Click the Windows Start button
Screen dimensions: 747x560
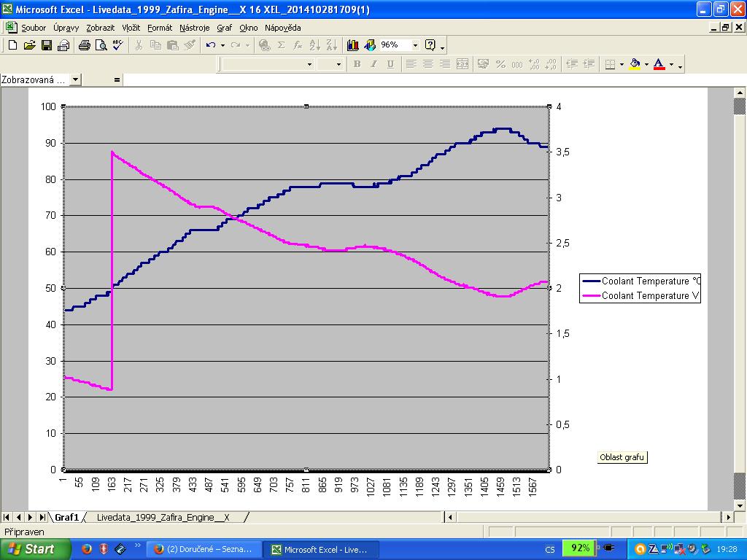pos(35,549)
